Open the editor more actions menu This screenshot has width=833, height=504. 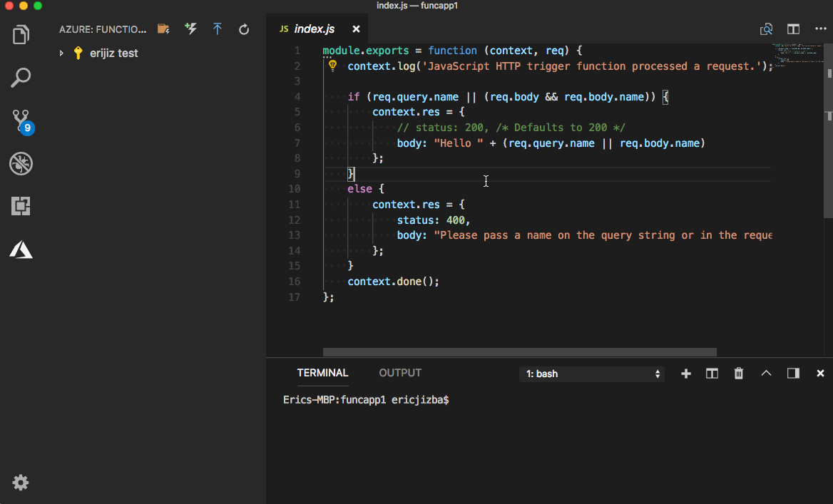[819, 29]
